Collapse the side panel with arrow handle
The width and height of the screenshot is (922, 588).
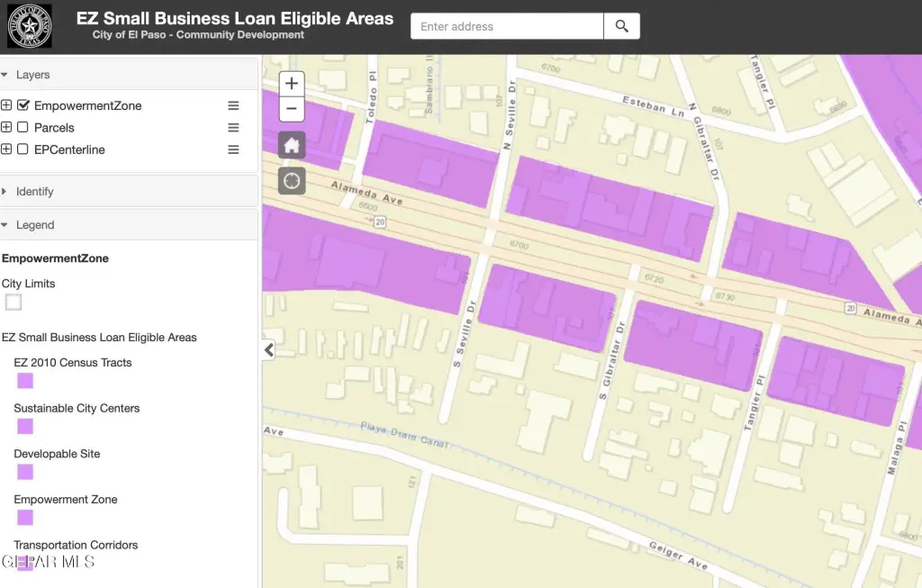(x=268, y=350)
